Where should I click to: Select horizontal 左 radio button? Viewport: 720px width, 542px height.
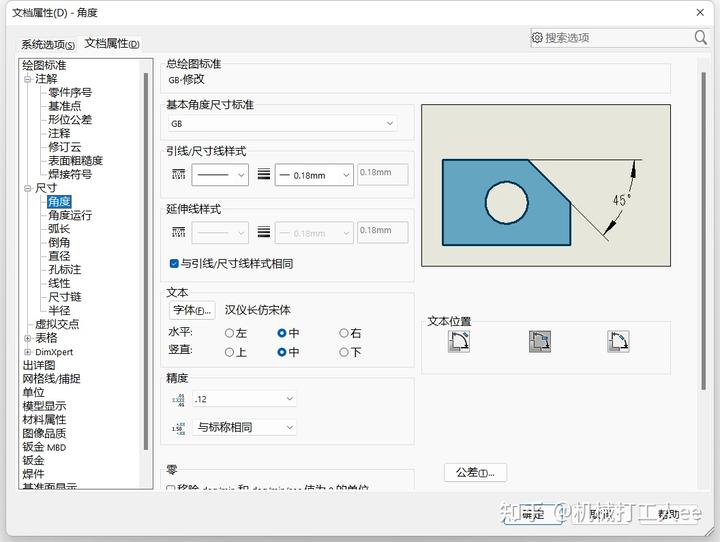pyautogui.click(x=230, y=333)
